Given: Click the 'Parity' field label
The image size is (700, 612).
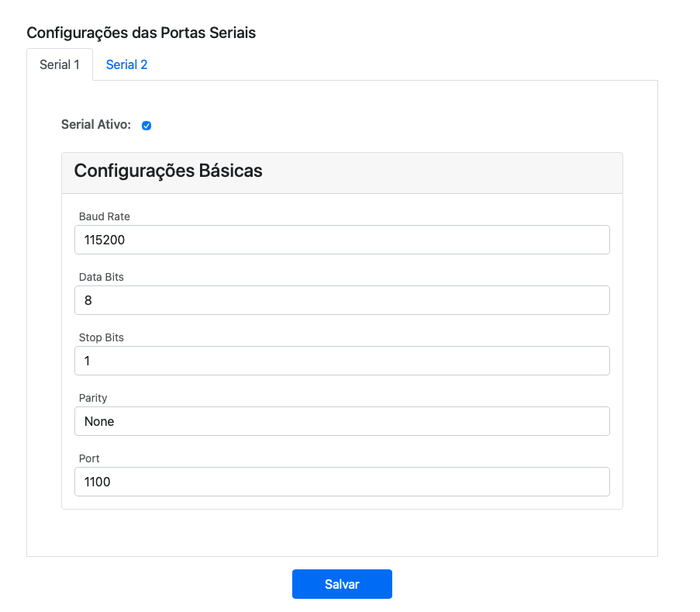Looking at the screenshot, I should pos(93,398).
